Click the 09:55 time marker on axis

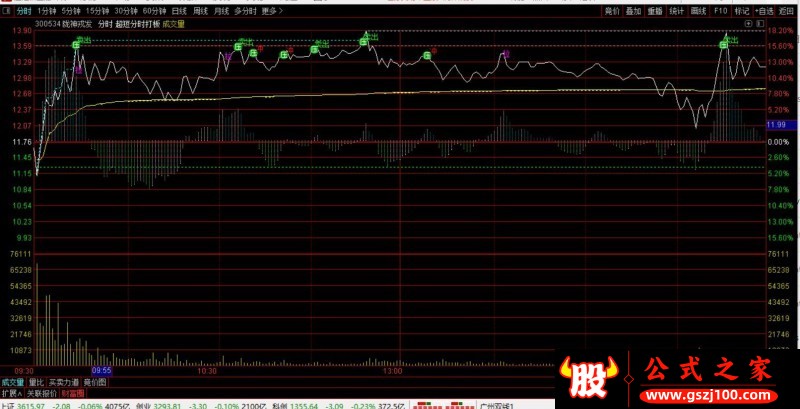pyautogui.click(x=101, y=369)
